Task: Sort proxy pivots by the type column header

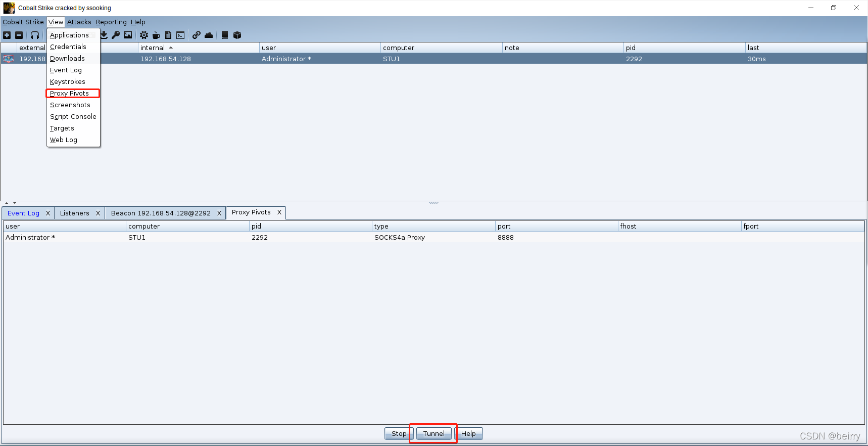Action: [x=433, y=226]
